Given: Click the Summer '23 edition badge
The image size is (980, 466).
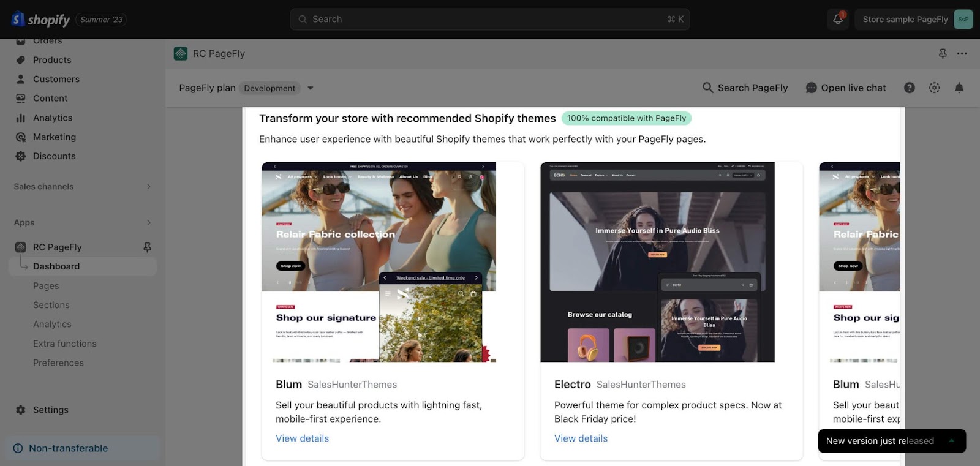Looking at the screenshot, I should click(102, 20).
